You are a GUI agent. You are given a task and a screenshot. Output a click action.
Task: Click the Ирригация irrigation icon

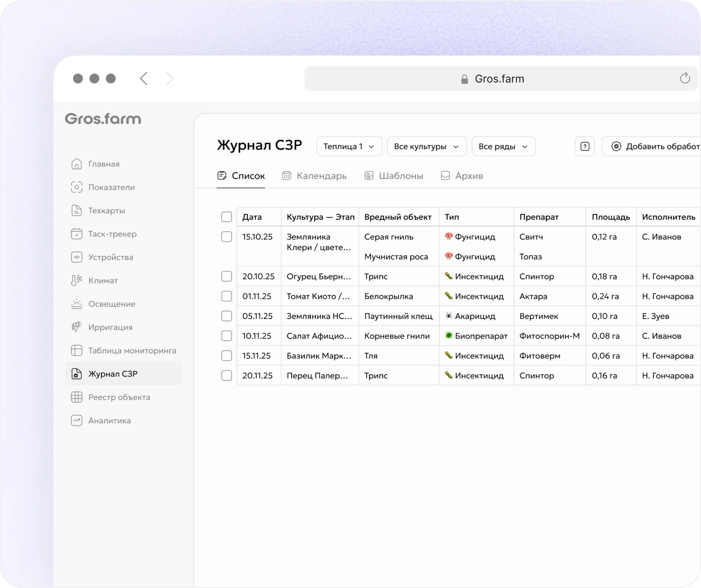(76, 327)
